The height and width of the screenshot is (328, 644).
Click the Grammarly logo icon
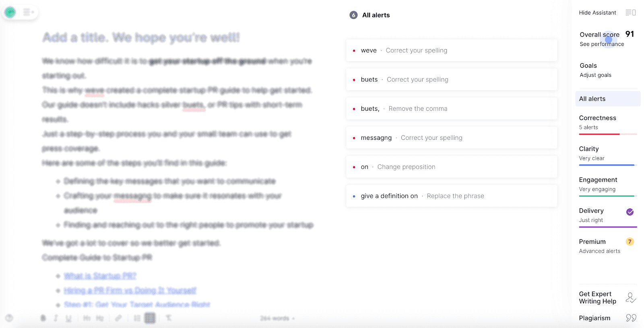click(x=10, y=12)
